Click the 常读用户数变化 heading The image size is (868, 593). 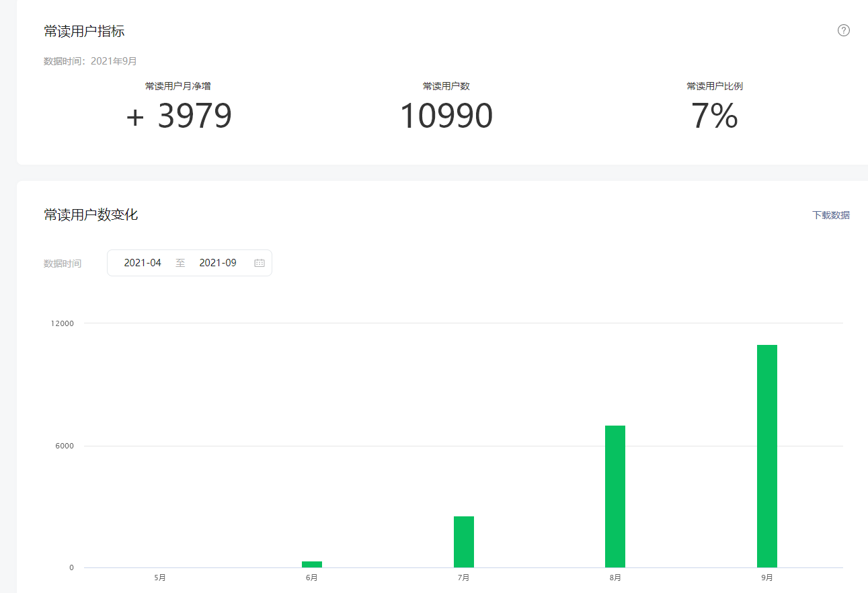coord(91,215)
